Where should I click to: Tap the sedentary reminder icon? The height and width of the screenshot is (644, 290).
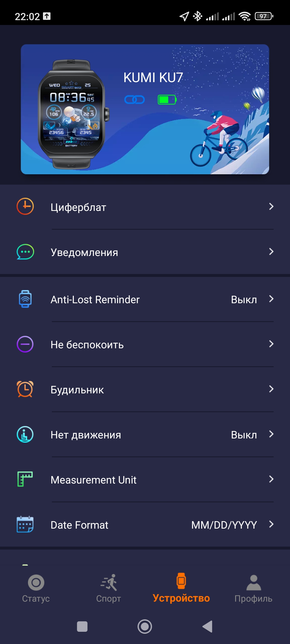click(25, 434)
